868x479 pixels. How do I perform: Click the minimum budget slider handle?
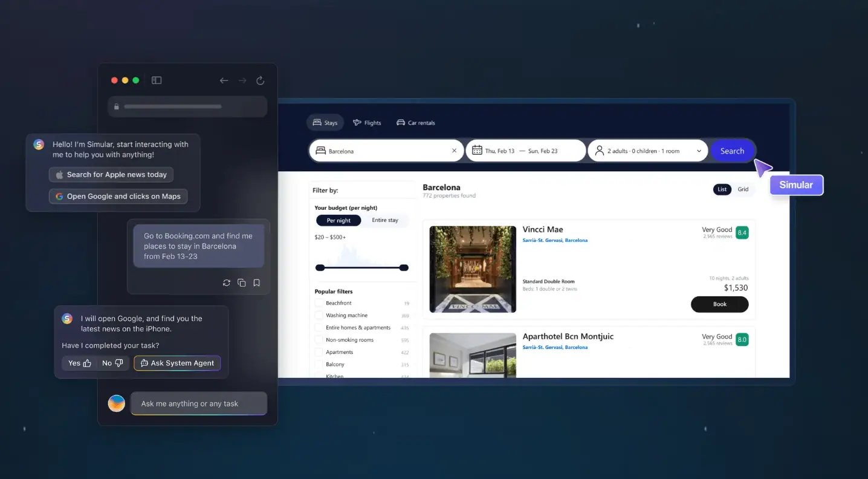coord(320,268)
